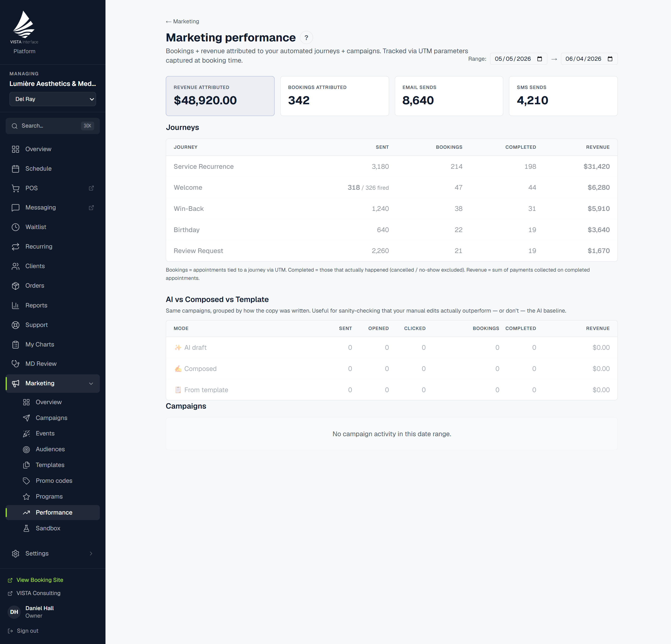Click the Clients people icon
Image resolution: width=671 pixels, height=644 pixels.
tap(15, 266)
